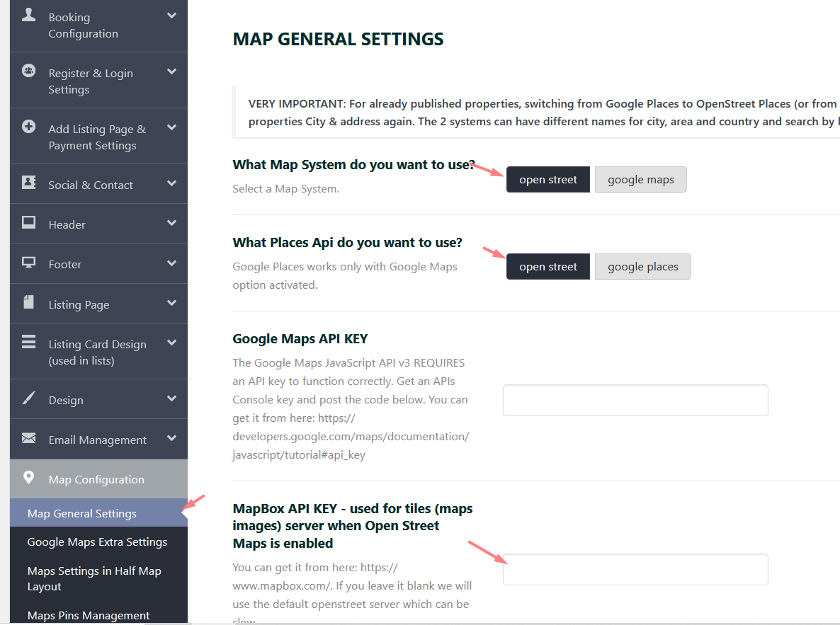Select open street as Places Api
Image resolution: width=840 pixels, height=625 pixels.
tap(547, 267)
